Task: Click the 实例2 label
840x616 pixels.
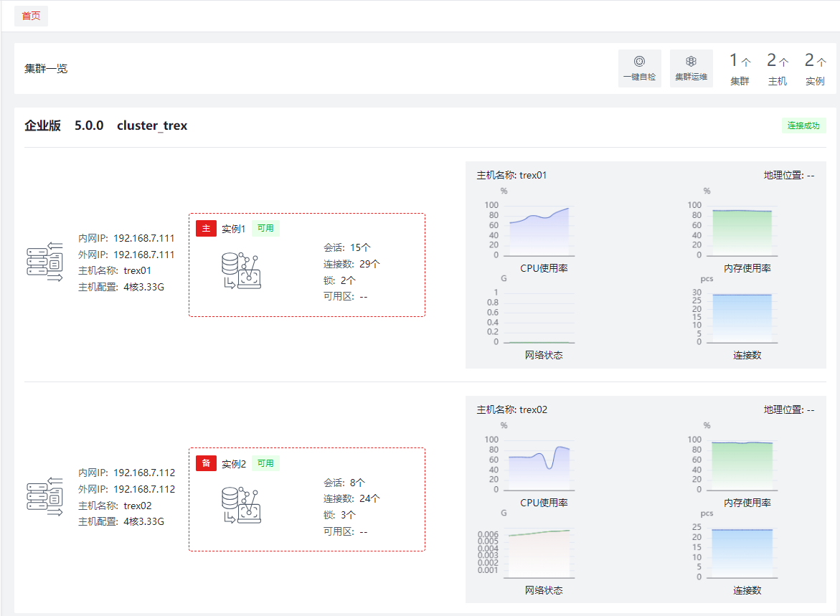Action: coord(234,464)
